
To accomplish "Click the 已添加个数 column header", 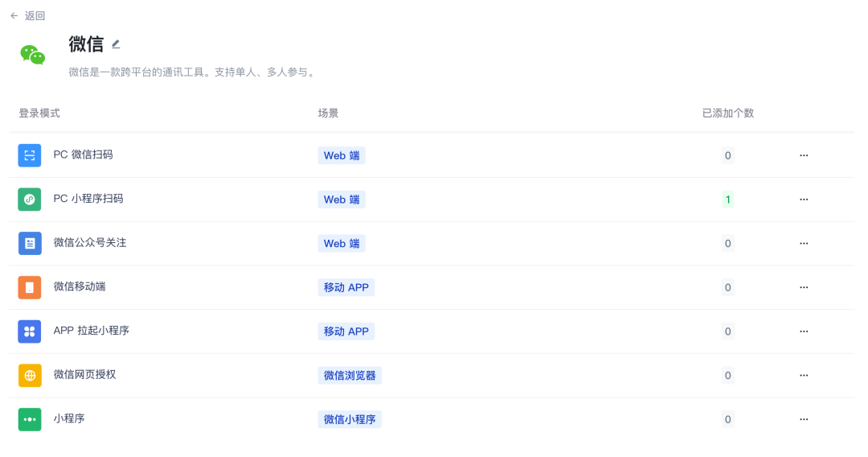I will [x=728, y=113].
